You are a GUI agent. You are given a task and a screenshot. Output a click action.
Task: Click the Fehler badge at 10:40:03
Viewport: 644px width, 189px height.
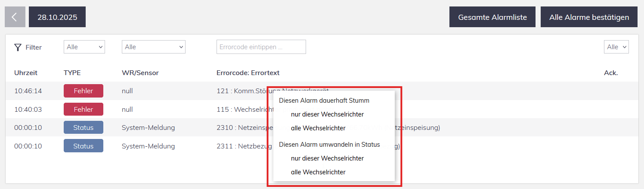[84, 110]
